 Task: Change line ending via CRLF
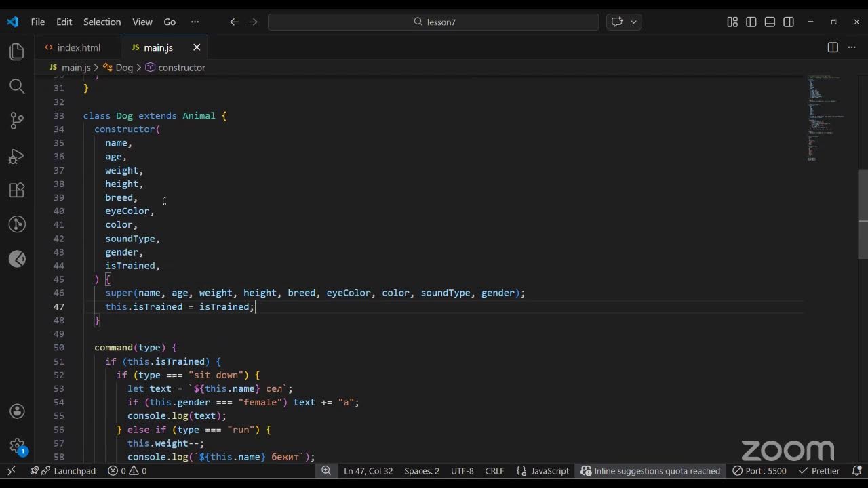494,470
